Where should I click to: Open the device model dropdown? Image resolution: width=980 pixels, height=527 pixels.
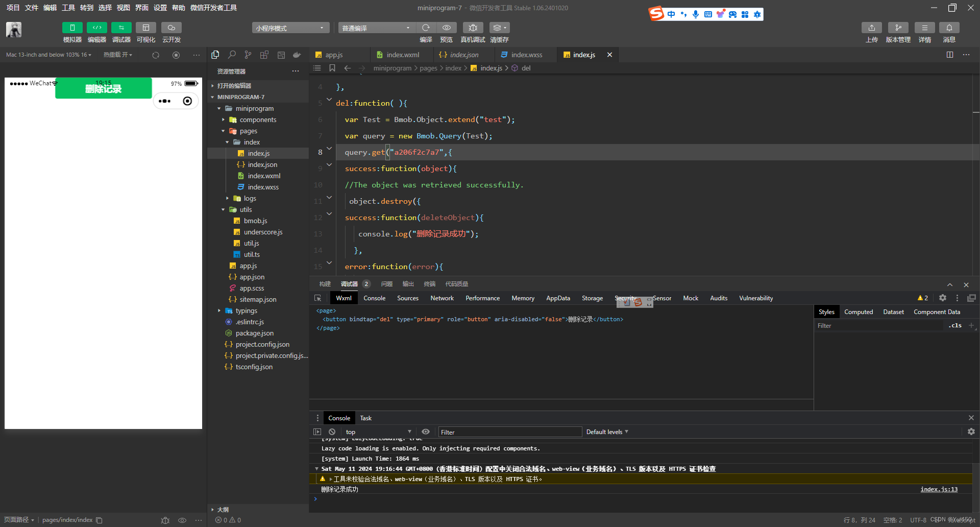pyautogui.click(x=49, y=55)
